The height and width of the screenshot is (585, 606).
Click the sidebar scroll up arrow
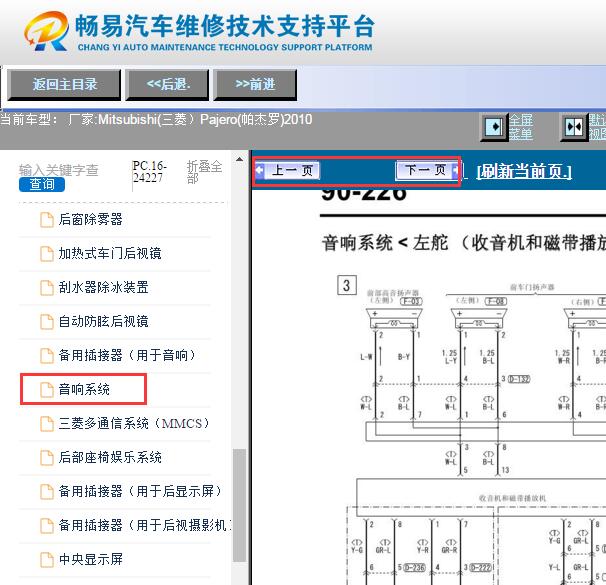[240, 159]
